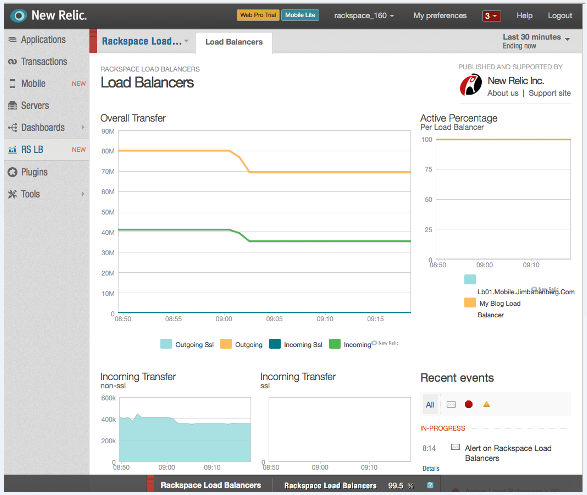
Task: Click the Recent events heading
Action: 457,378
